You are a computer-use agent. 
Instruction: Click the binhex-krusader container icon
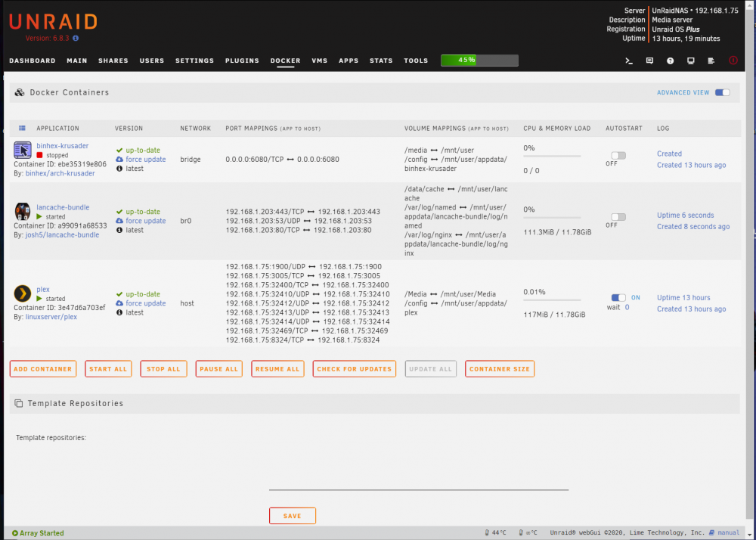[23, 150]
